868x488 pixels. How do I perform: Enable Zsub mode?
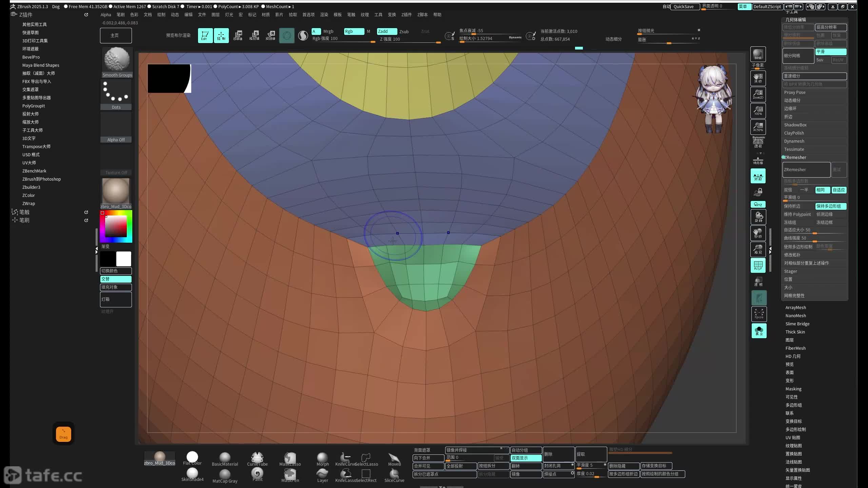[404, 32]
